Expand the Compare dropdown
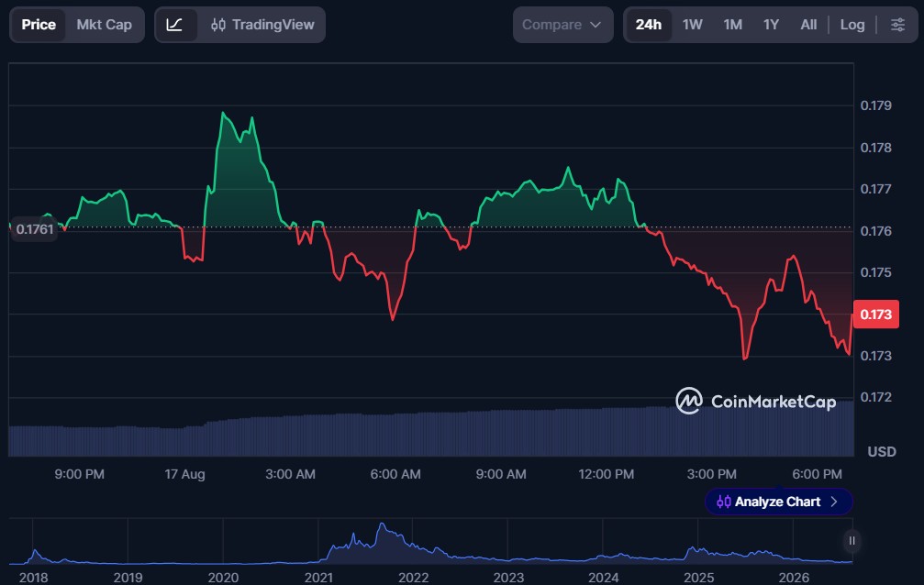 [x=562, y=25]
